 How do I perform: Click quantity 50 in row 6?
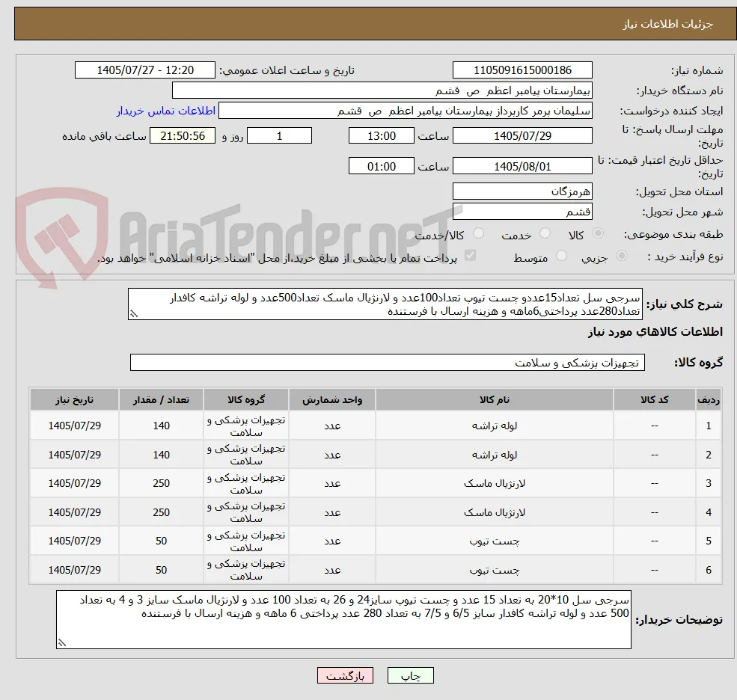point(161,571)
